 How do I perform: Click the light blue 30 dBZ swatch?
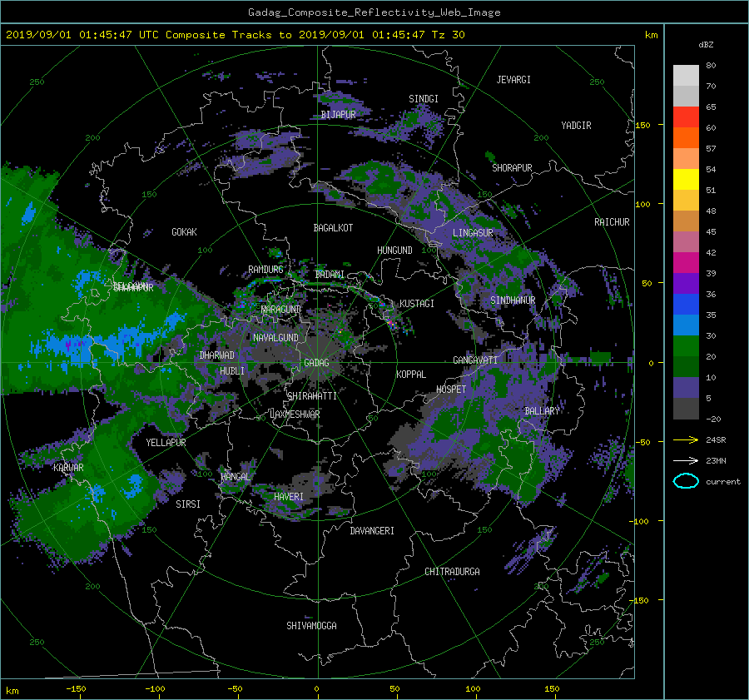pos(686,325)
